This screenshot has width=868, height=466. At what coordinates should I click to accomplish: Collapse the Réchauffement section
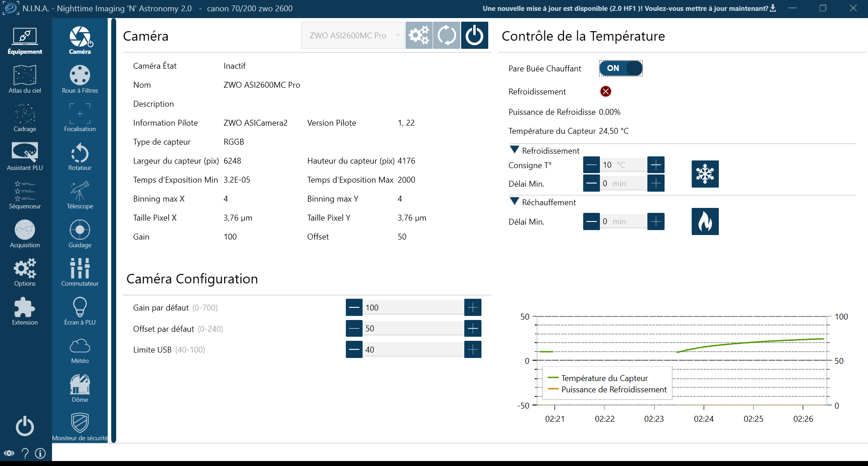(x=514, y=201)
